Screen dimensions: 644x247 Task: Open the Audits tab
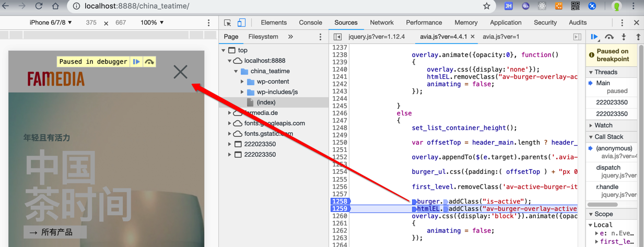(578, 23)
